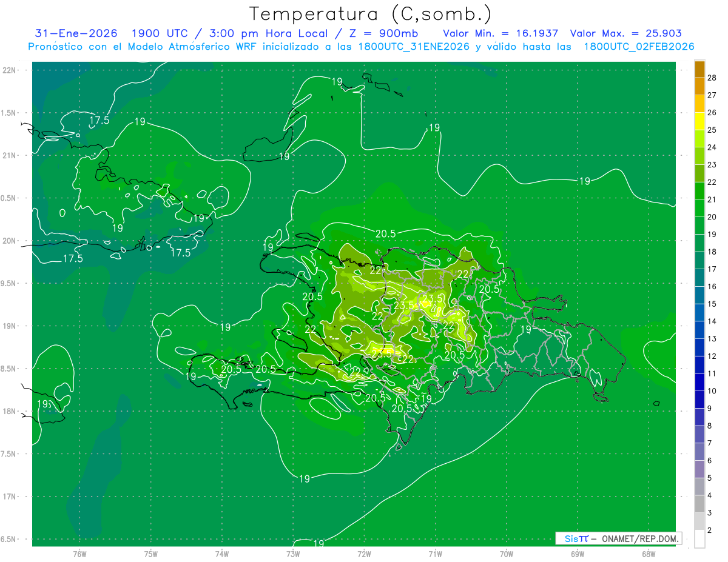
Task: Click the "21" label on the color scale
Action: point(712,199)
